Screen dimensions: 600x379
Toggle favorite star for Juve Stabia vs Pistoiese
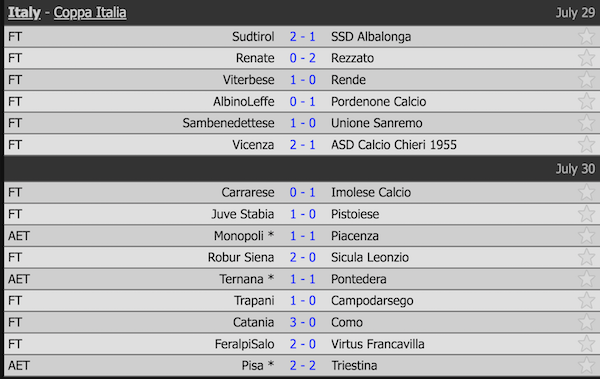pyautogui.click(x=586, y=214)
